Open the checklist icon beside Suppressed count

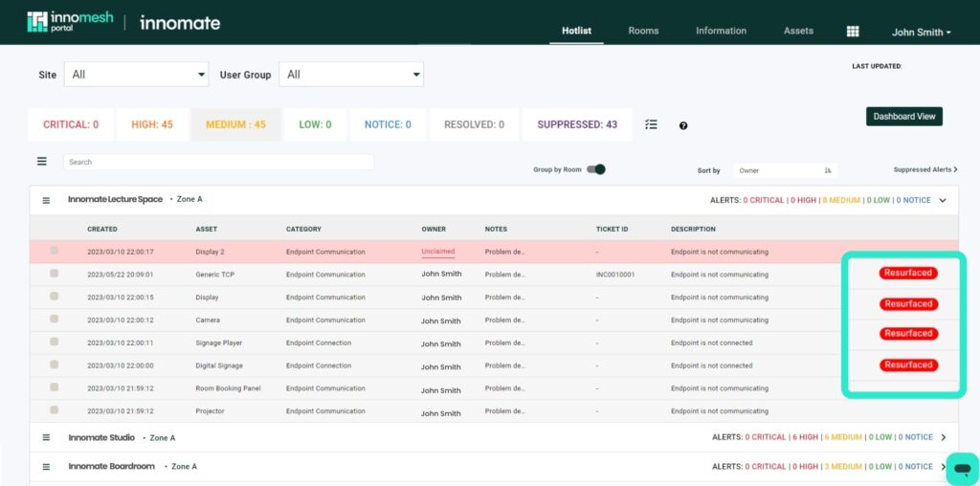click(651, 124)
